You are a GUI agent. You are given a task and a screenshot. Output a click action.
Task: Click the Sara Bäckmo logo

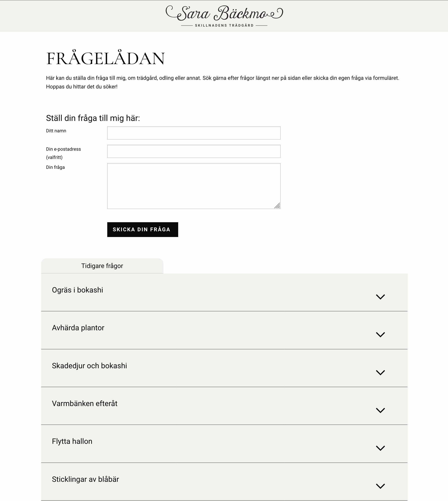(x=224, y=13)
